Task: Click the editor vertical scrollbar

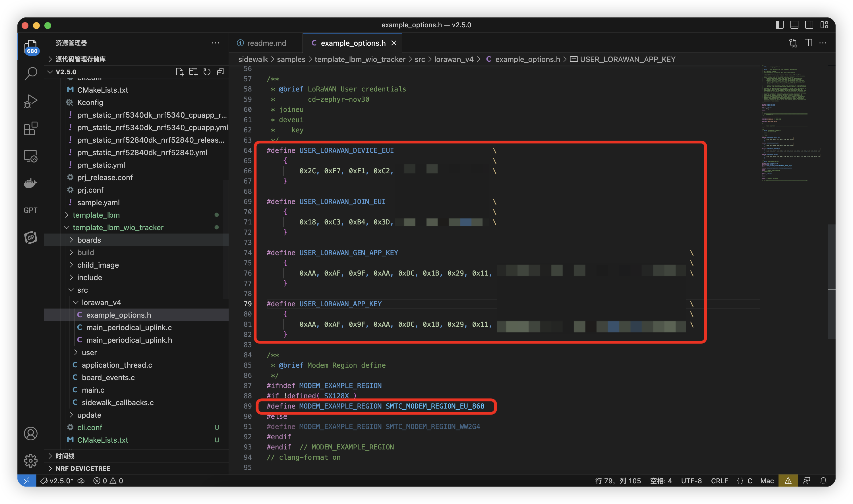Action: (x=832, y=282)
